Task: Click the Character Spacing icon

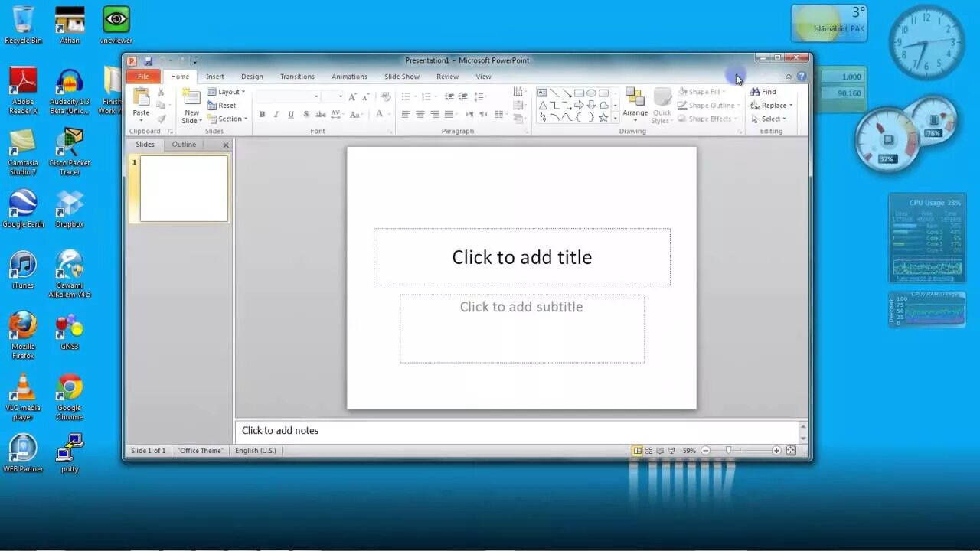Action: coord(336,115)
